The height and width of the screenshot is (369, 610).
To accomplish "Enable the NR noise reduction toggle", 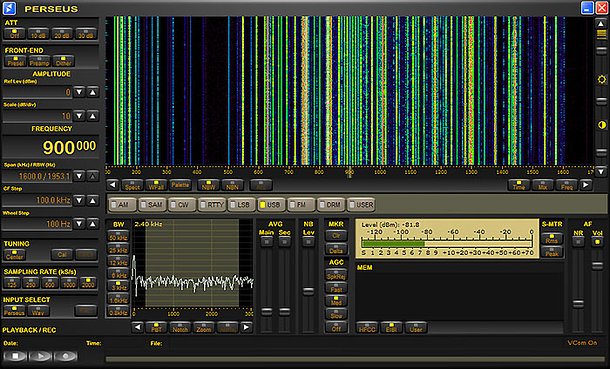I will (x=578, y=242).
